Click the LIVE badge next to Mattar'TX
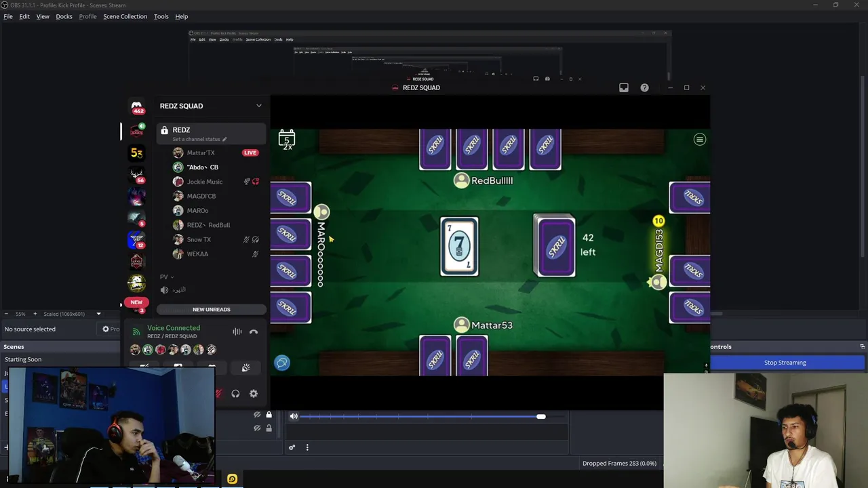 (x=250, y=152)
